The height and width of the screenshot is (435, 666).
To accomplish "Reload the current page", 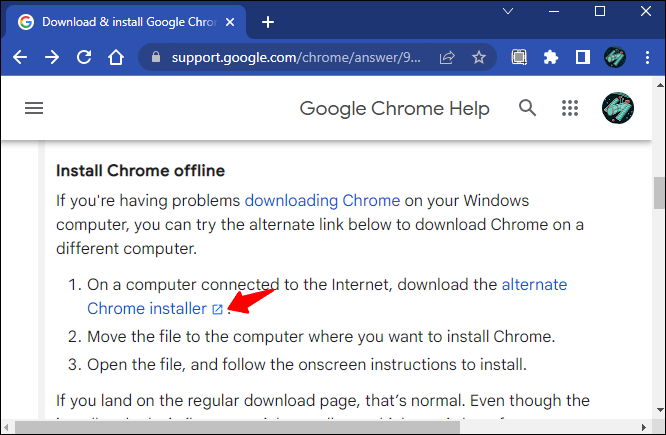I will tap(84, 57).
